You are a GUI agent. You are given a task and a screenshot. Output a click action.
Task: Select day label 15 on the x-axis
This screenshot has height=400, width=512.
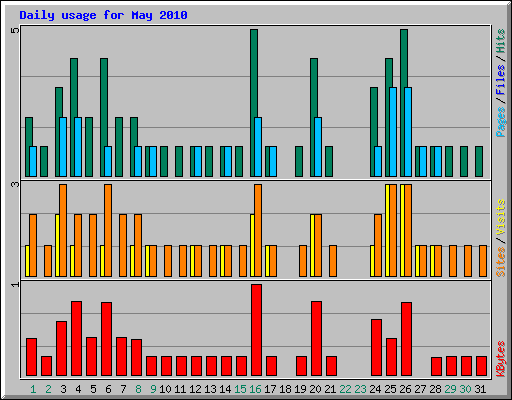(240, 389)
